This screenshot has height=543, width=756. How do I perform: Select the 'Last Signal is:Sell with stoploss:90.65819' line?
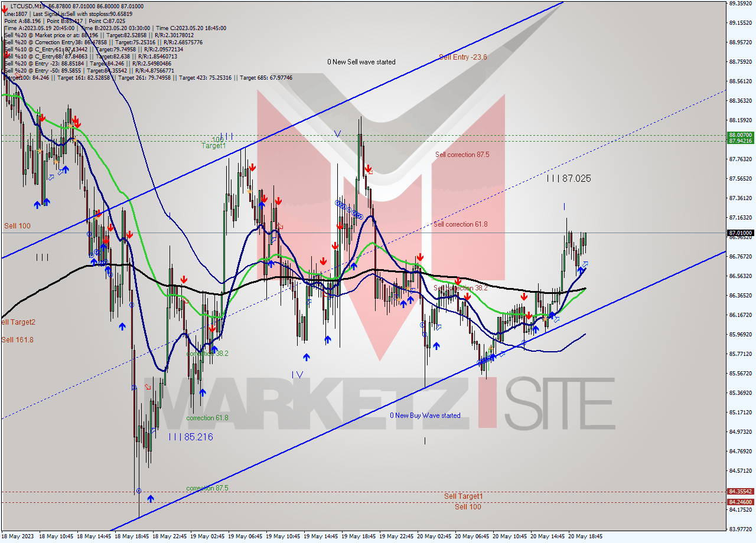click(83, 14)
